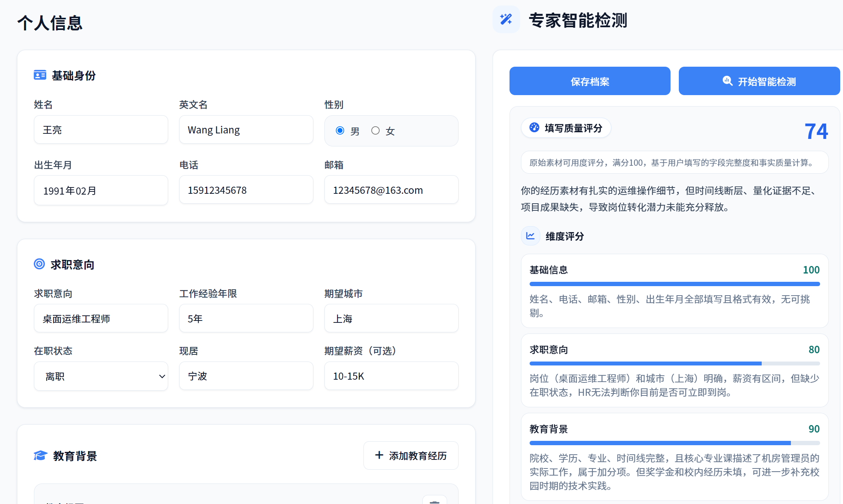Click the 姓名 field containing 王亮
Viewport: 843px width, 504px height.
[101, 129]
